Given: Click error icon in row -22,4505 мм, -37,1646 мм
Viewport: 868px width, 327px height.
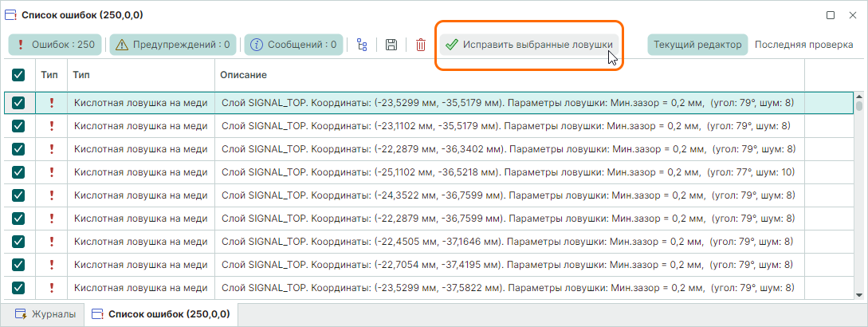Looking at the screenshot, I should coord(52,242).
